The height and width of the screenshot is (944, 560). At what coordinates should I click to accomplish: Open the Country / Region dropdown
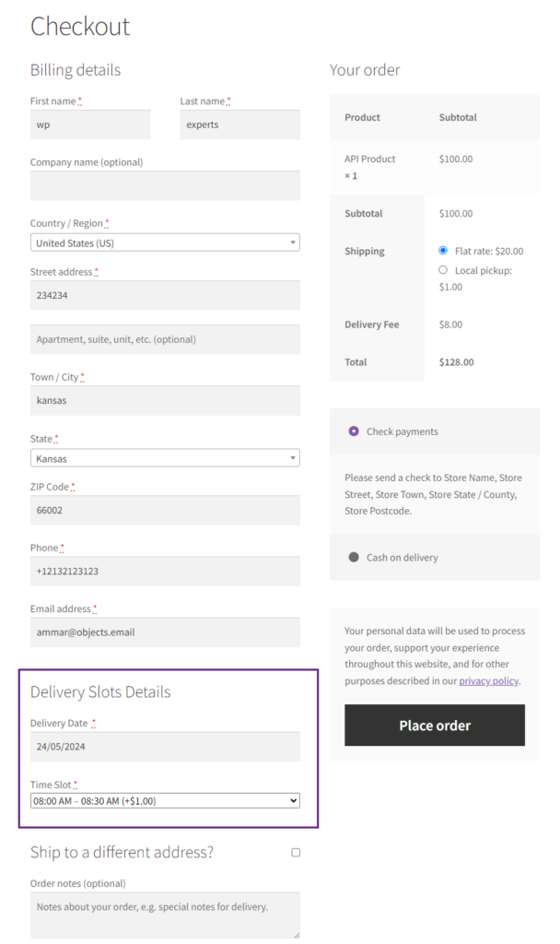click(165, 242)
